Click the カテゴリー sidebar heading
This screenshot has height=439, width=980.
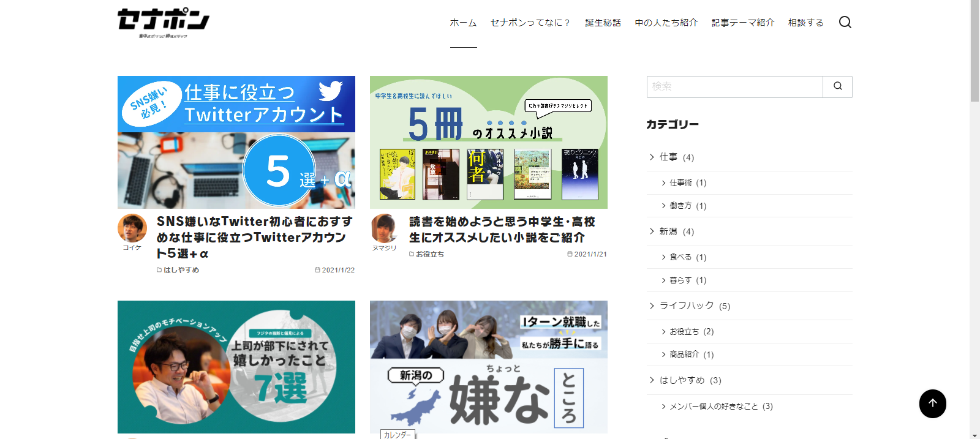673,124
